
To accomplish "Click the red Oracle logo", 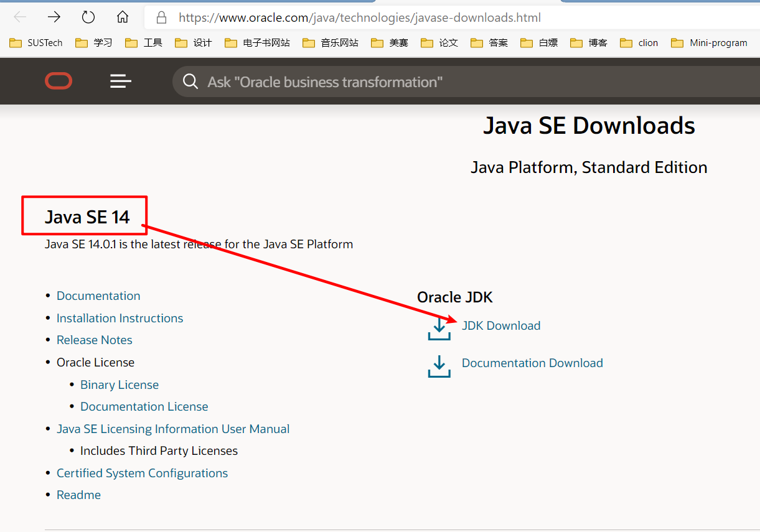I will 59,81.
